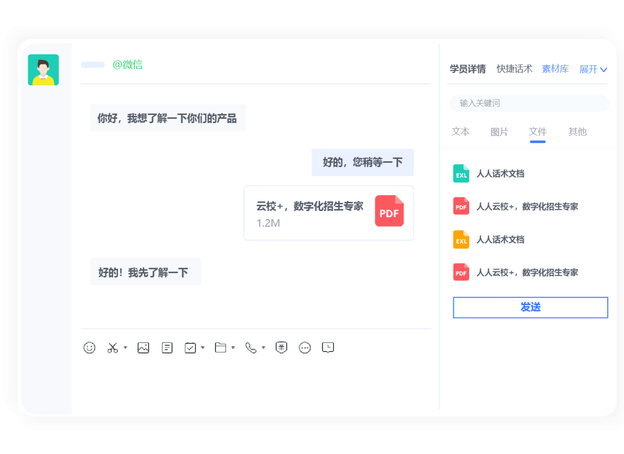Open dropdown arrow next to scissors icon
This screenshot has height=454, width=624.
coord(126,349)
